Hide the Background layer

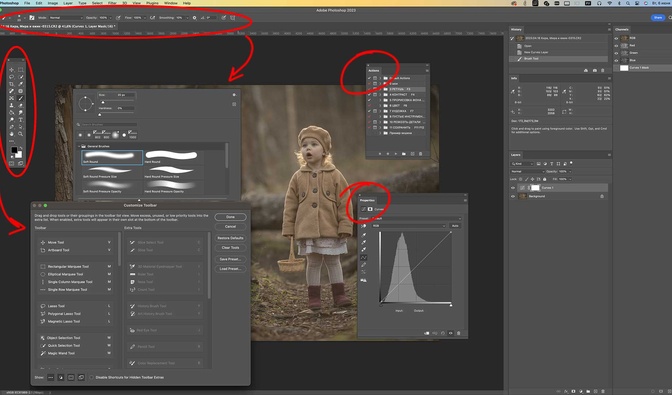[x=513, y=196]
